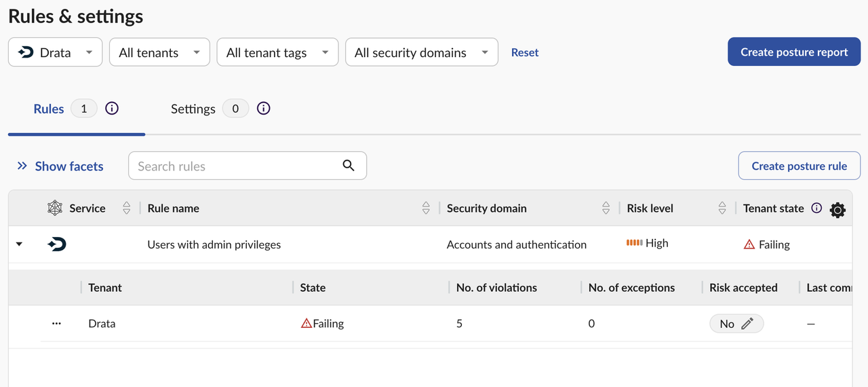Click the magnifier icon in search box

tap(349, 166)
